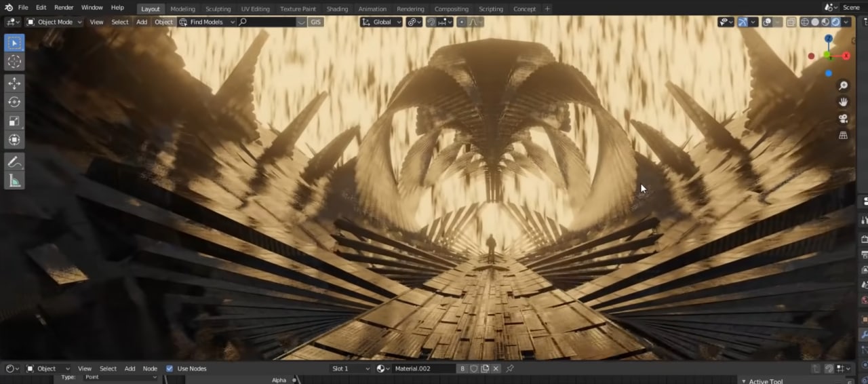Open the File menu
Viewport: 868px width, 384px height.
point(23,7)
